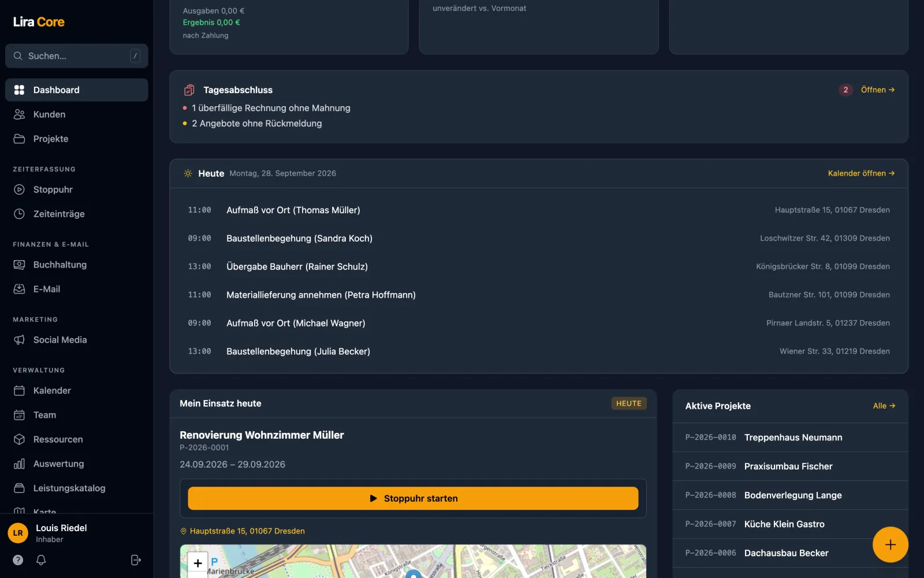
Task: Start the Stoppuhr with orange button
Action: (x=413, y=498)
